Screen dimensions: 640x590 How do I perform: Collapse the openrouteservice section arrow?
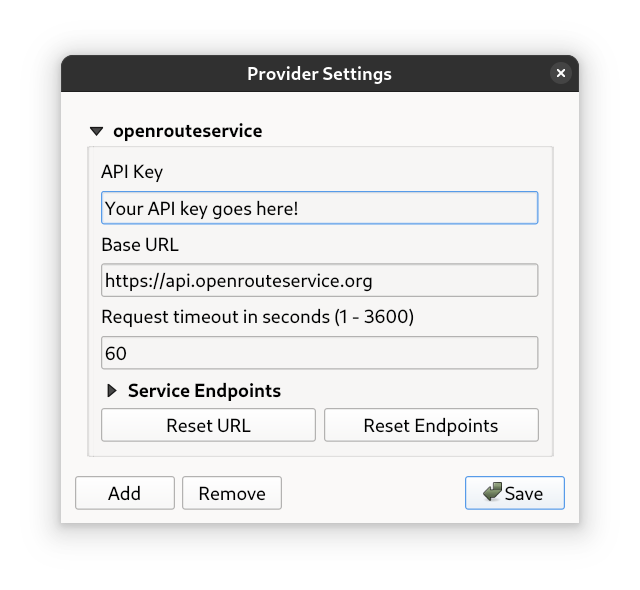pyautogui.click(x=96, y=131)
